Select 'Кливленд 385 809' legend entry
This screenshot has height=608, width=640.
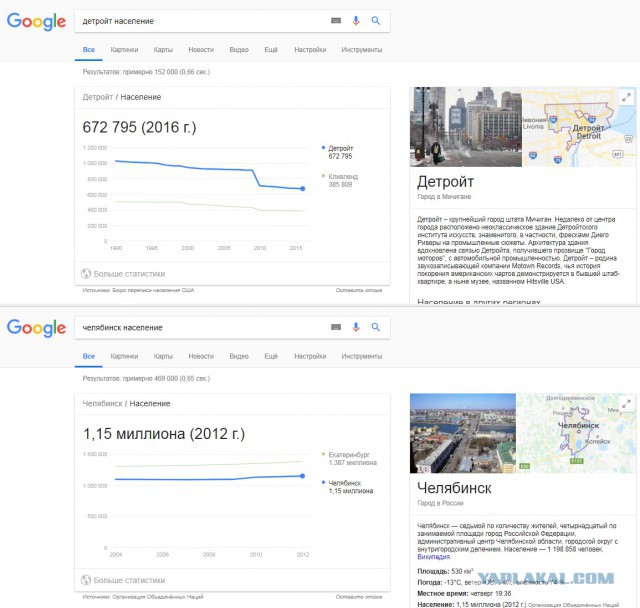340,180
